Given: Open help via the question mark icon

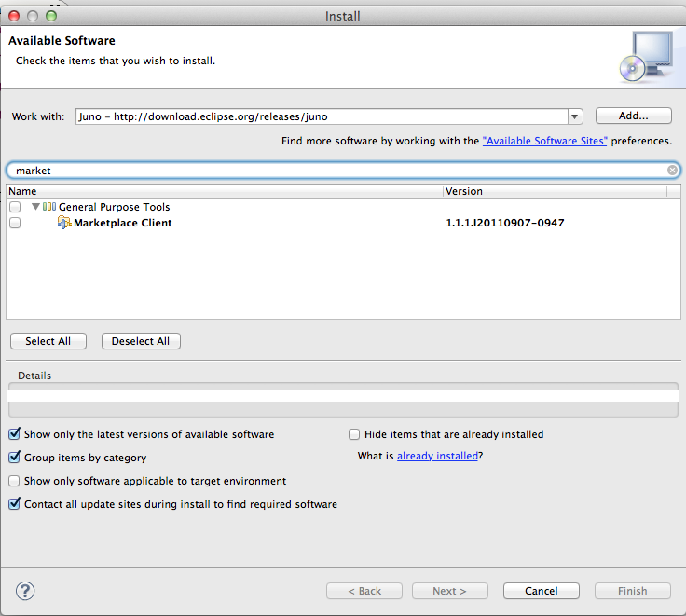Looking at the screenshot, I should (x=25, y=591).
